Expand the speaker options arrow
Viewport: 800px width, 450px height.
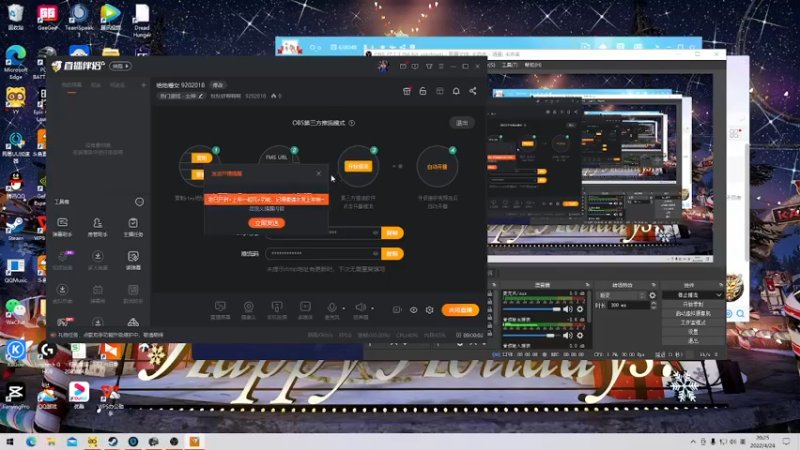[372, 308]
